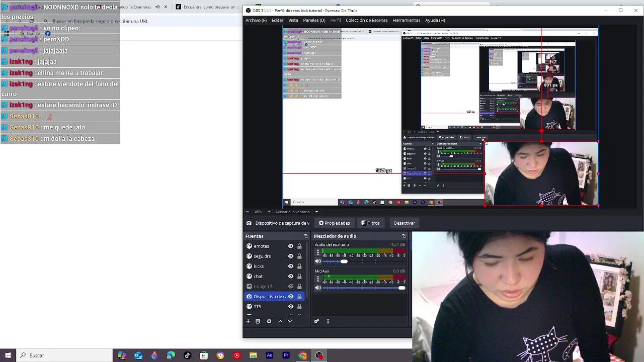Select the TTS source row
Image resolution: width=644 pixels, height=362 pixels.
tap(274, 307)
